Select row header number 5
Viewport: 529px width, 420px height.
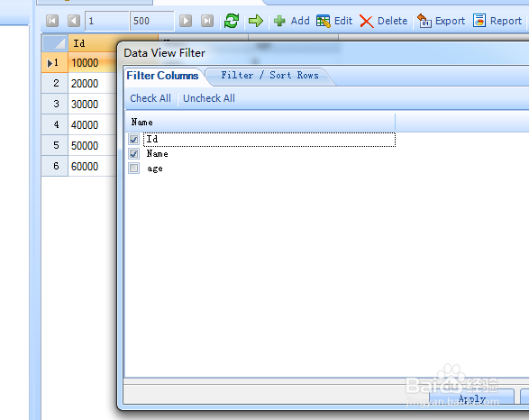click(55, 145)
